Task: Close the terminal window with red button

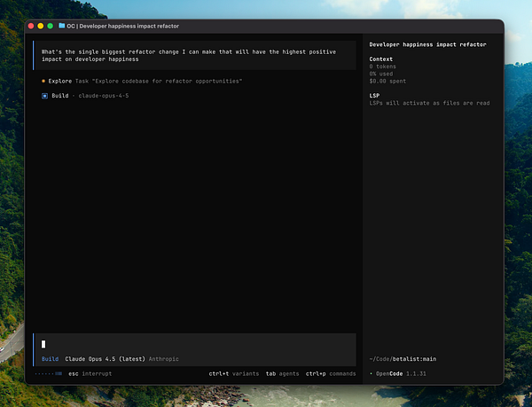Action: click(x=31, y=26)
